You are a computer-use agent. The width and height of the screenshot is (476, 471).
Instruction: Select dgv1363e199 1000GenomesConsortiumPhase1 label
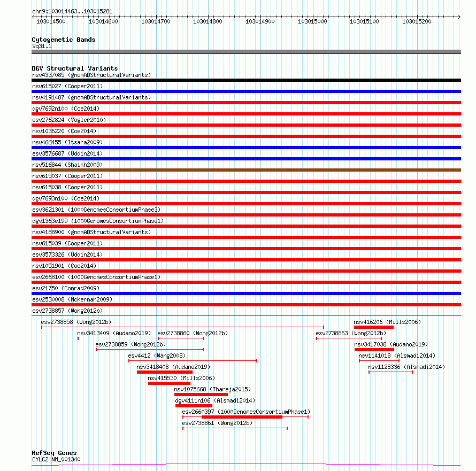tap(98, 221)
